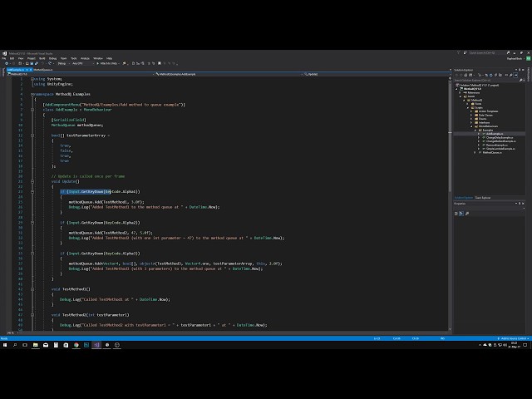This screenshot has width=532, height=399.
Task: Click the Quick Launch search box
Action: (486, 53)
